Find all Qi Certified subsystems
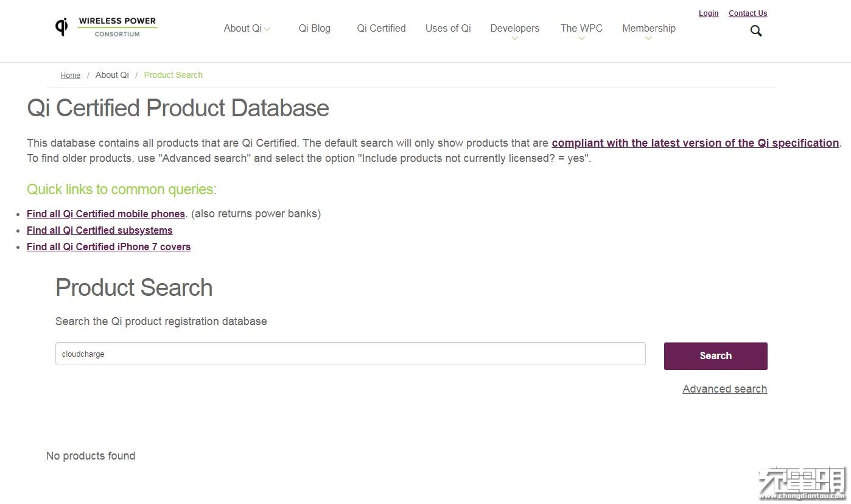Viewport: 851px width, 504px height. click(x=100, y=230)
